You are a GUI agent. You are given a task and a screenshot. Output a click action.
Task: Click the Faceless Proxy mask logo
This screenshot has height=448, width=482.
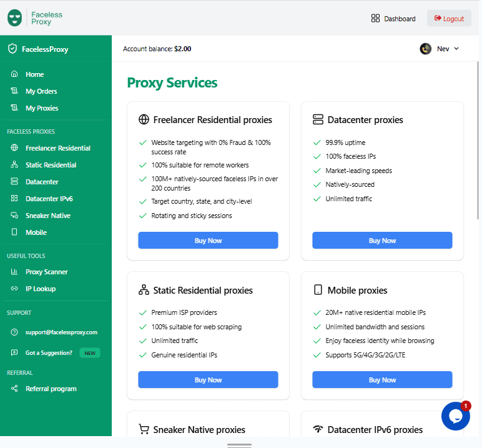[16, 18]
